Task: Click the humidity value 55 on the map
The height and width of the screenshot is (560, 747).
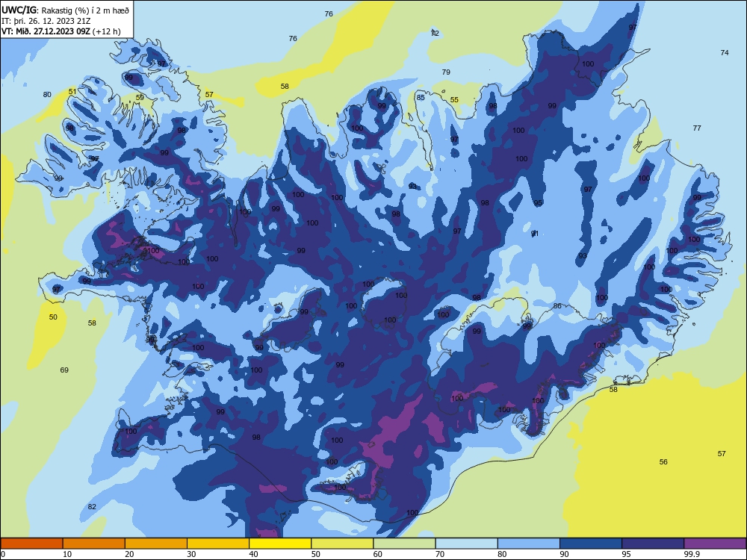Action: [x=454, y=100]
